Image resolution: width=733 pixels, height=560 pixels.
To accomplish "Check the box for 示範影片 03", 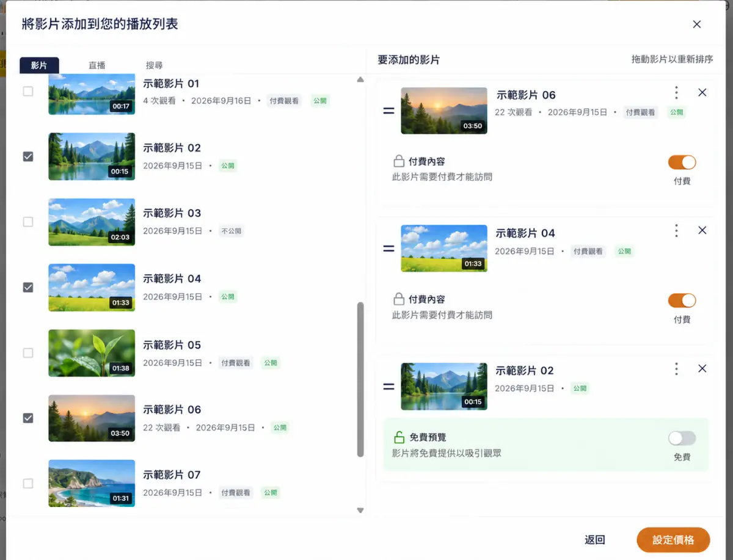I will 28,222.
